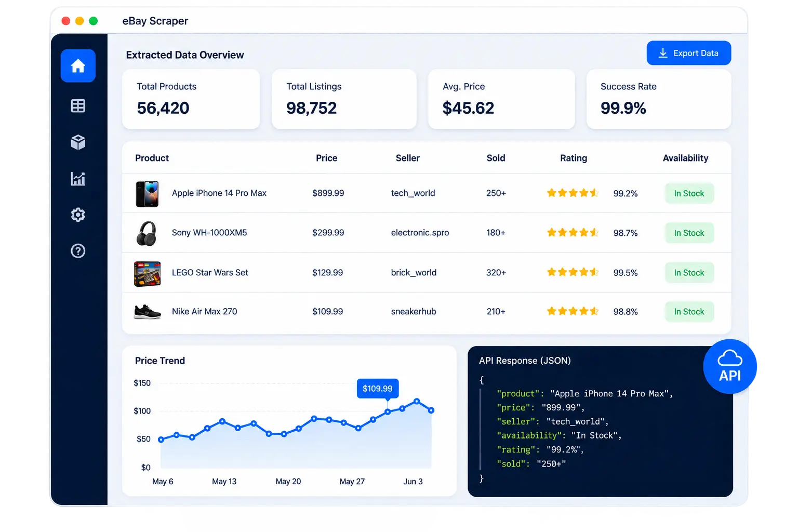The width and height of the screenshot is (798, 532).
Task: Click In Stock badge for LEGO row
Action: tap(689, 273)
